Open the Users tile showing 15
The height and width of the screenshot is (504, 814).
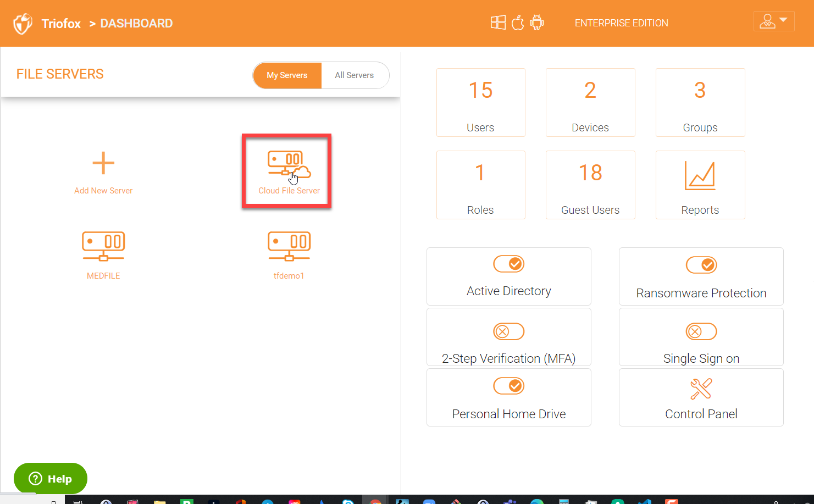[x=481, y=103]
